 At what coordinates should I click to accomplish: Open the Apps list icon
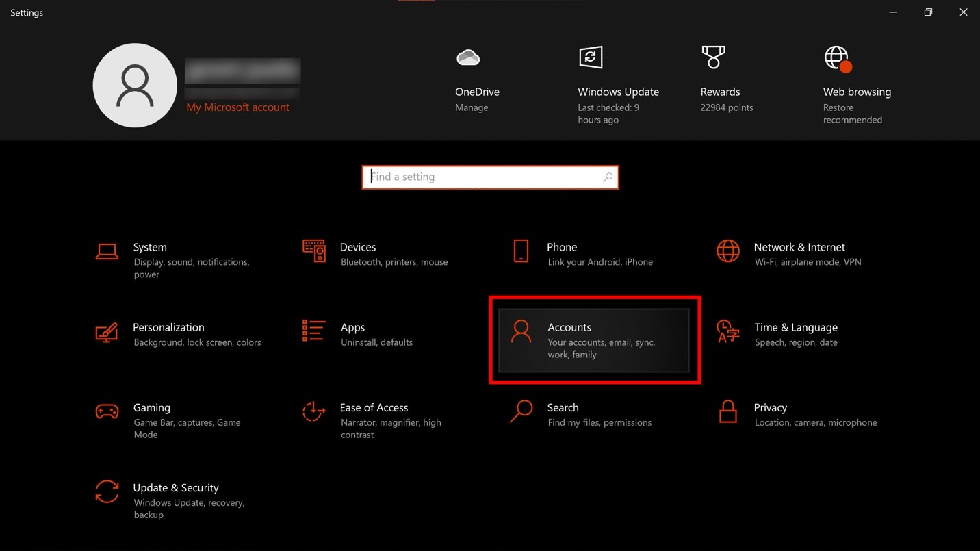click(x=313, y=331)
